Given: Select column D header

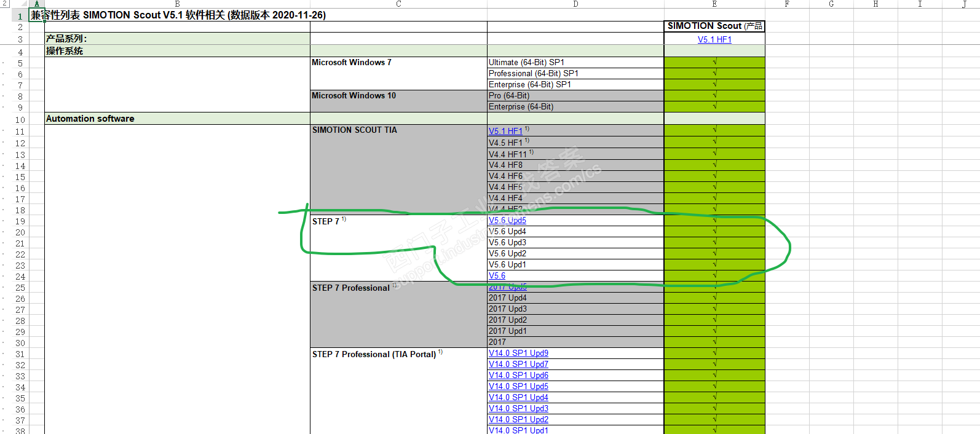Looking at the screenshot, I should click(x=575, y=4).
